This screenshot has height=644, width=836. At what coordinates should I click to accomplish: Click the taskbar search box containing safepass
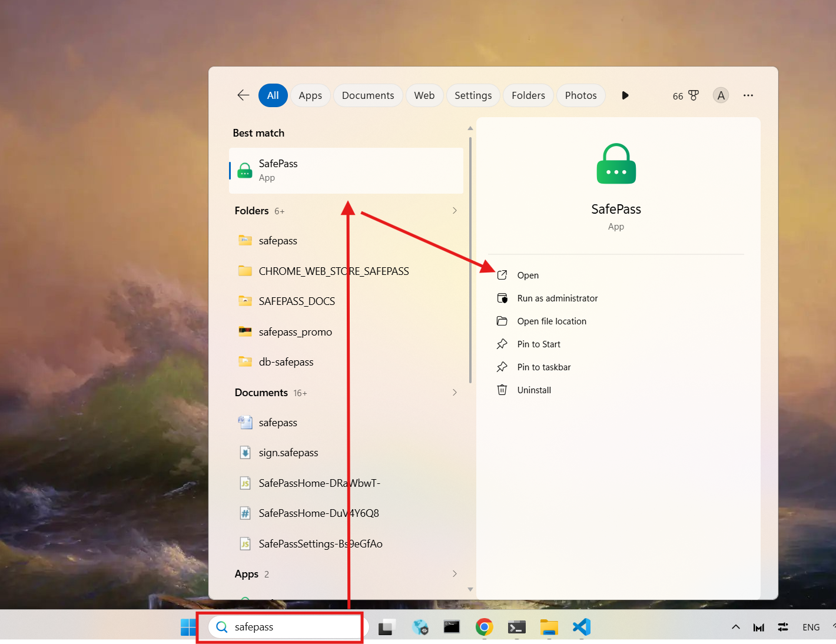(288, 627)
